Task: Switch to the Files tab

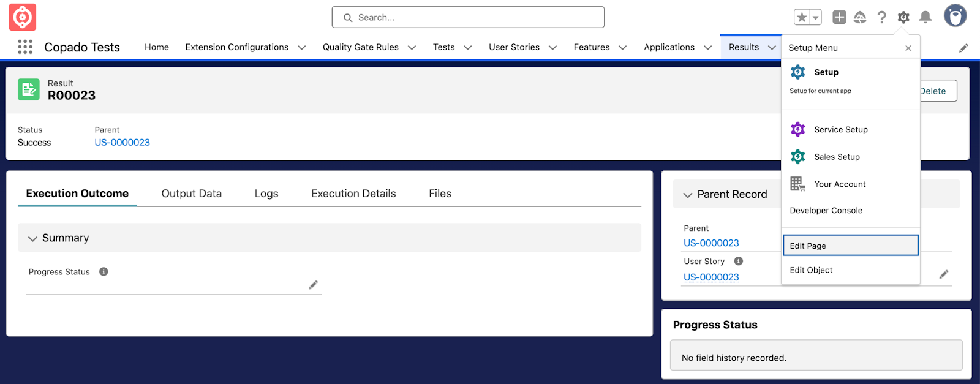Action: coord(440,194)
